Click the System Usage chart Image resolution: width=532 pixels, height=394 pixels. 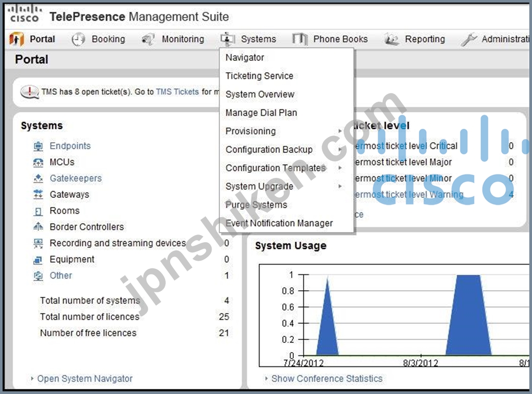(x=394, y=316)
